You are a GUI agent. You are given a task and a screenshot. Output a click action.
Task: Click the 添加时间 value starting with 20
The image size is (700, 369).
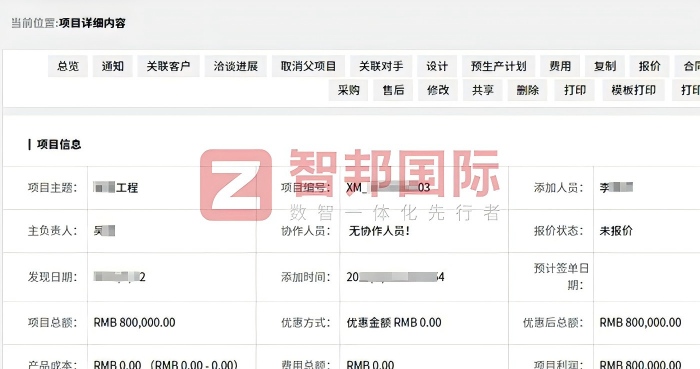pos(395,277)
